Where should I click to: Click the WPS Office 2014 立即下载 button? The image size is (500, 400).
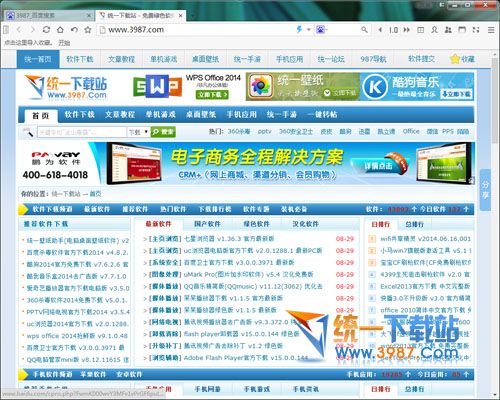212,95
